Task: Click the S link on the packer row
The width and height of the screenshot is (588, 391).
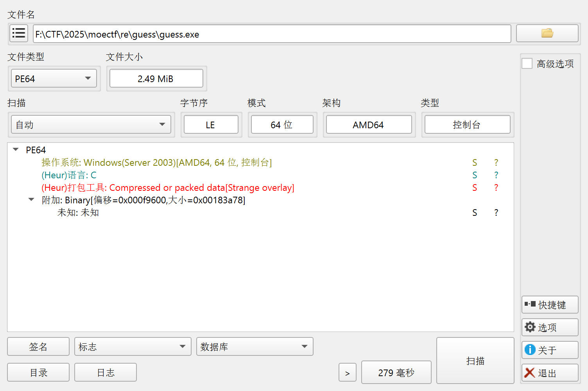Action: point(475,188)
